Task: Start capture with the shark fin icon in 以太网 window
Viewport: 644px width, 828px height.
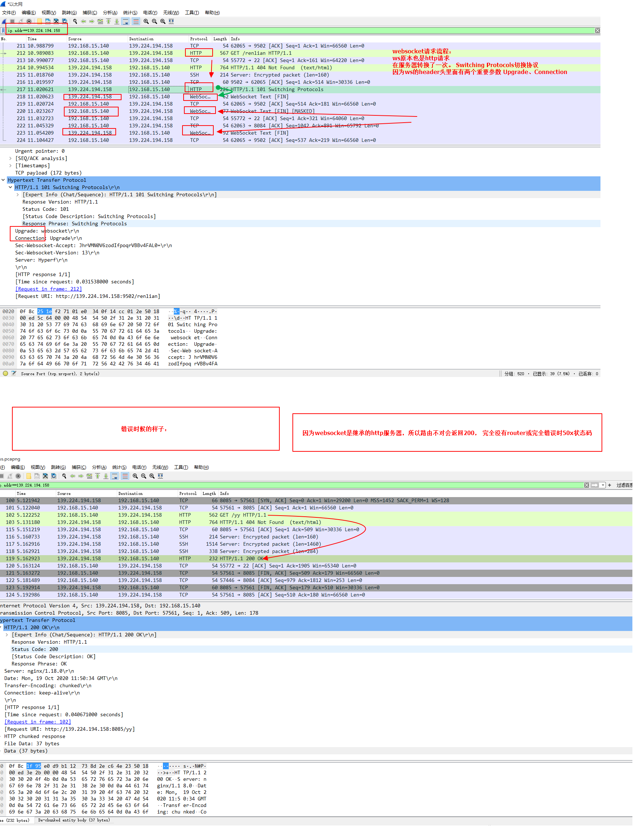Action: point(4,21)
